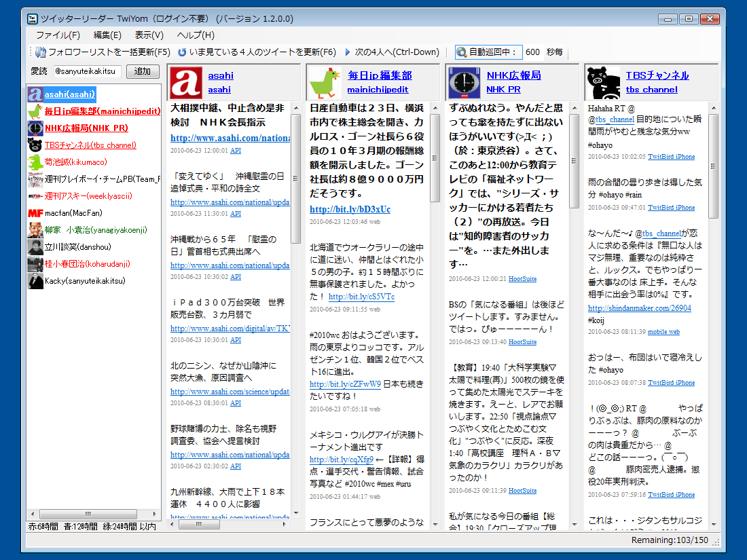Click API link on the 12:00:01 asahi tweet
747x560 pixels.
coord(236,151)
